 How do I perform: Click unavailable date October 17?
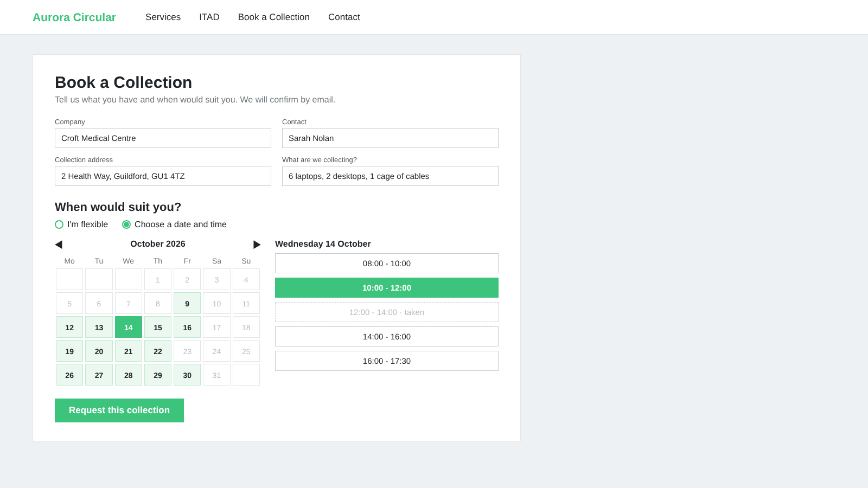(216, 328)
